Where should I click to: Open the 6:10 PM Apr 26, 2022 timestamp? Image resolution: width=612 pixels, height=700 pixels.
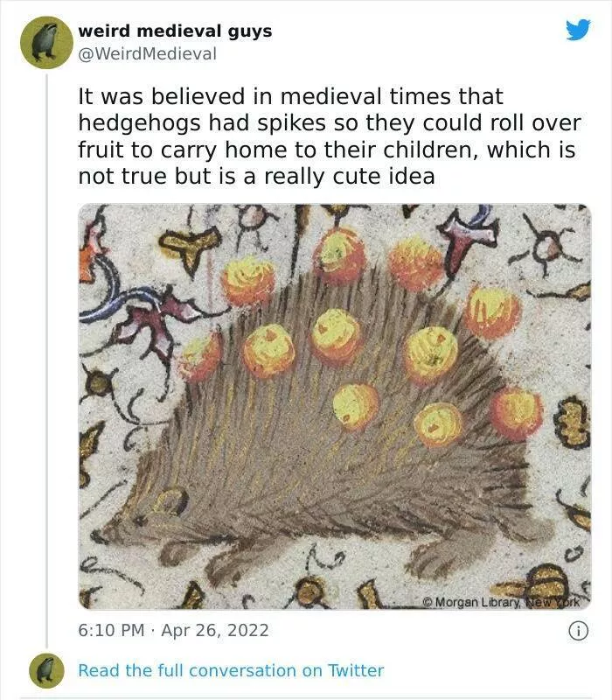click(174, 630)
